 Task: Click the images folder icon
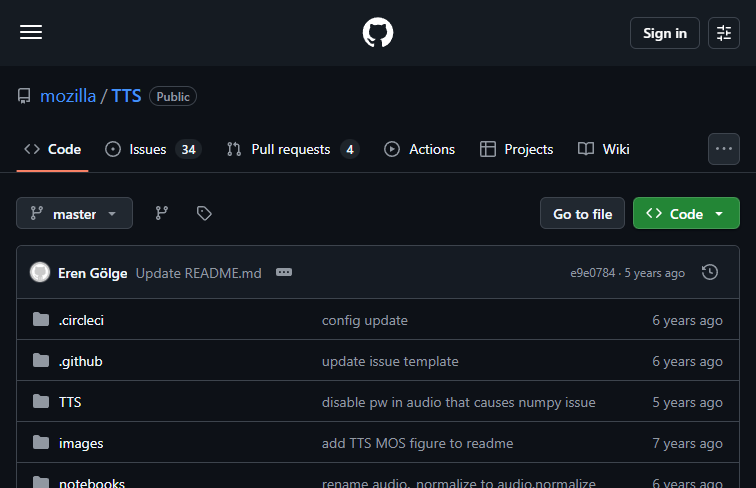(41, 442)
